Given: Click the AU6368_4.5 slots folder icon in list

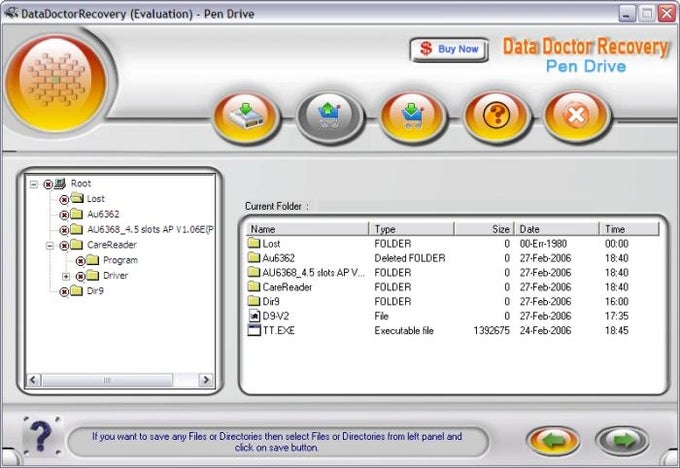Looking at the screenshot, I should click(254, 272).
